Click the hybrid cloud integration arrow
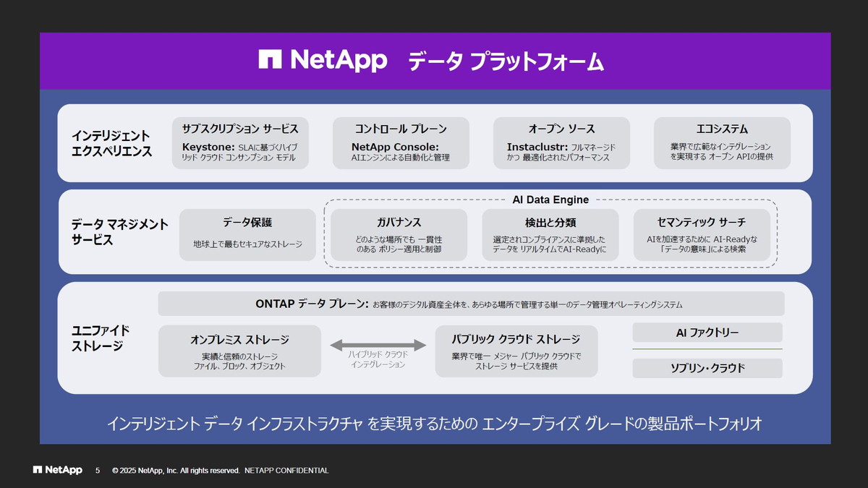This screenshot has height=488, width=868. [x=377, y=344]
